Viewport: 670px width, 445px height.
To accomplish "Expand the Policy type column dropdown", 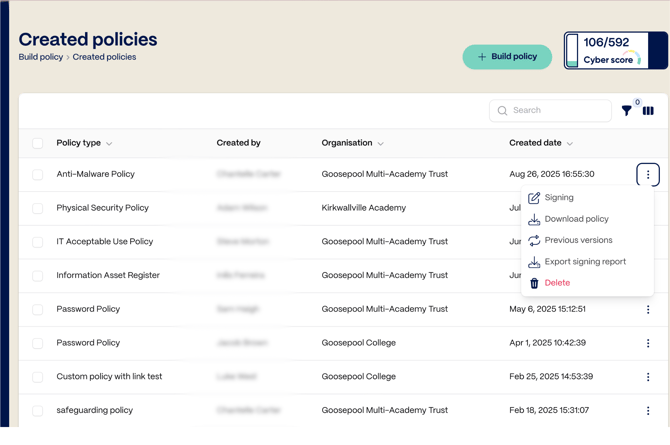I will click(x=109, y=144).
